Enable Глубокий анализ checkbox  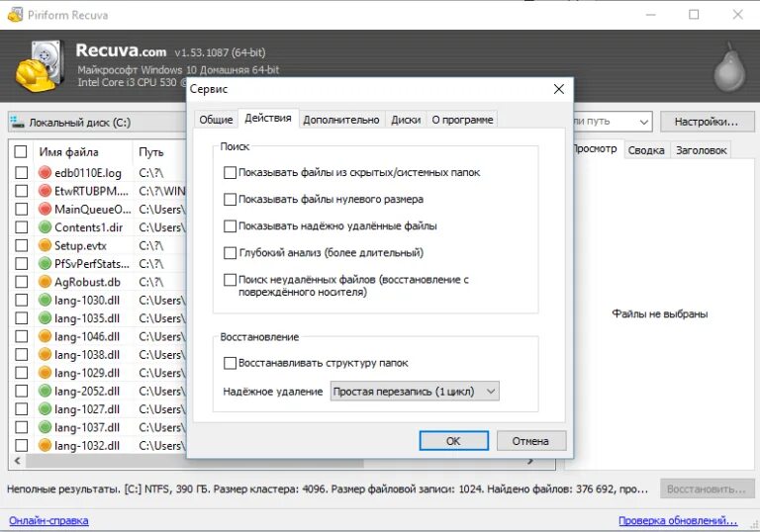point(230,252)
